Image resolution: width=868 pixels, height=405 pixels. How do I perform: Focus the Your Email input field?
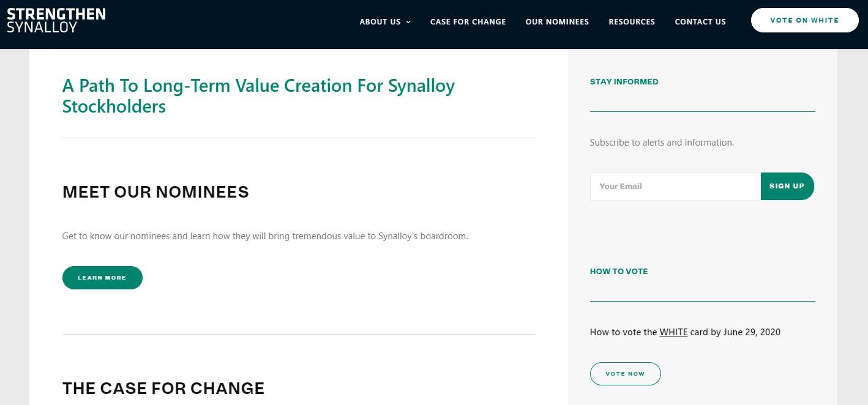[x=675, y=186]
